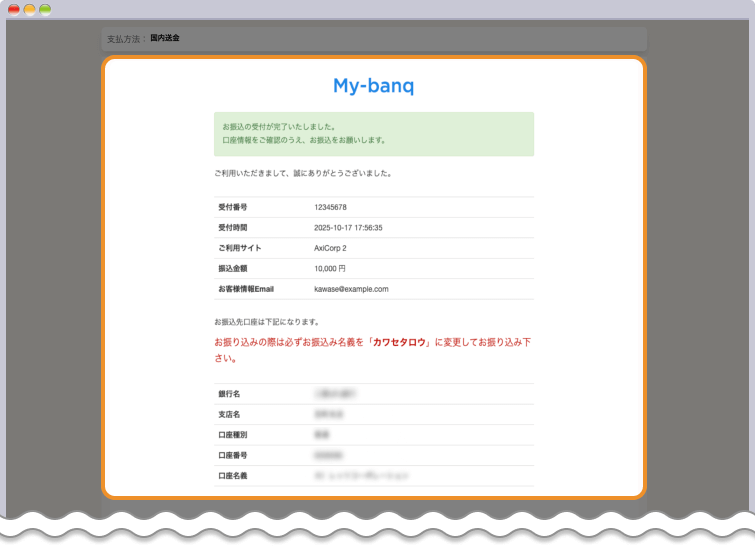
Task: Click the 受付時間 timestamp 2025-10-17 17:56:35
Action: [348, 228]
